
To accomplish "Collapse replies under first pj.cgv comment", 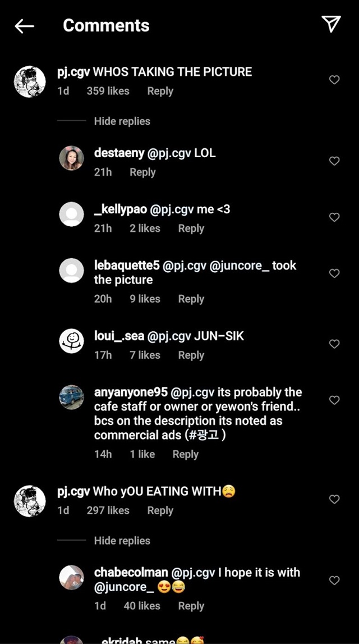I will pos(122,121).
